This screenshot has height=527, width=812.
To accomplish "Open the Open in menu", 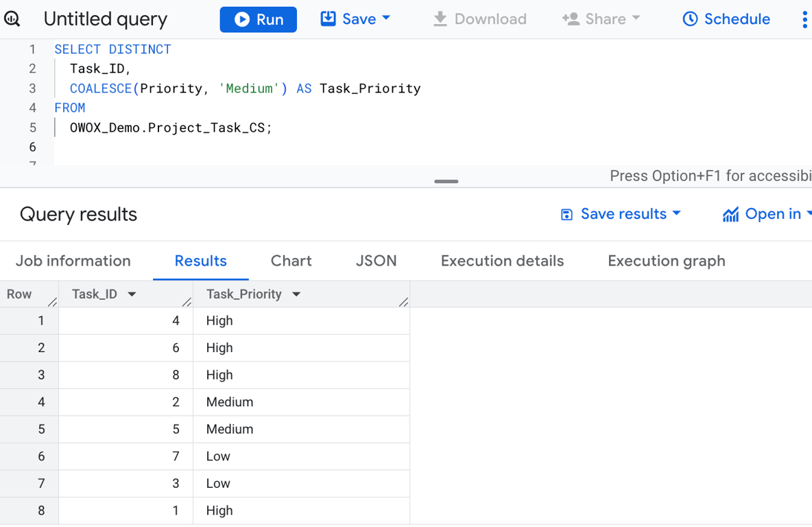I will pyautogui.click(x=767, y=214).
